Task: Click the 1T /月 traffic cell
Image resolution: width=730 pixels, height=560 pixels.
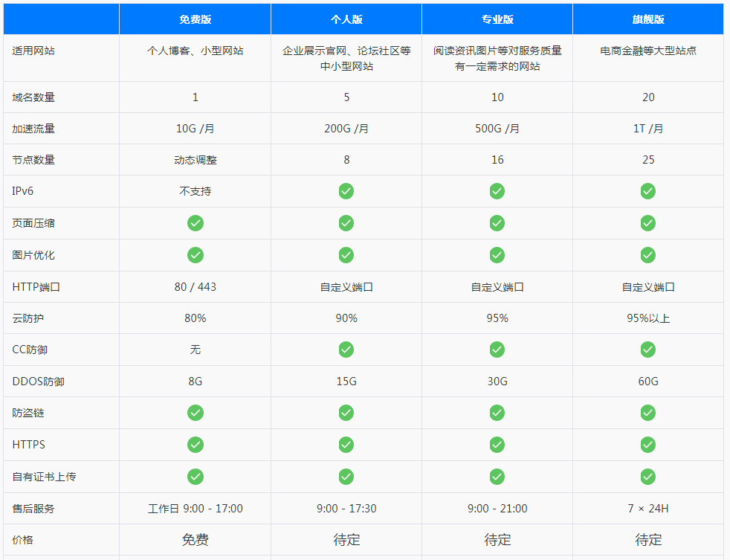Action: click(648, 129)
